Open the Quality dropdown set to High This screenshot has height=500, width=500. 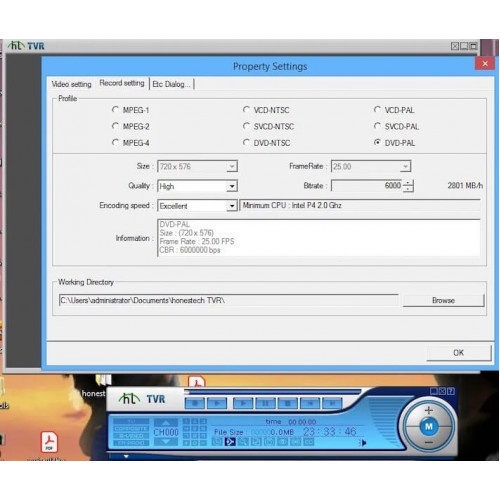coord(232,186)
